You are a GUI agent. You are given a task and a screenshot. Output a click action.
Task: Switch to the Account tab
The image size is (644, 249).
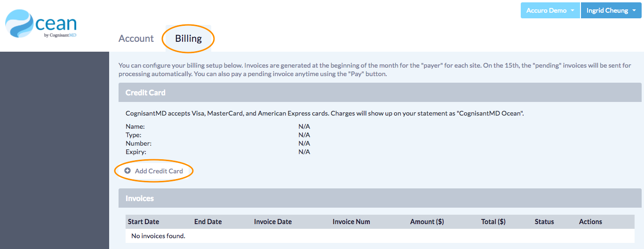(136, 39)
